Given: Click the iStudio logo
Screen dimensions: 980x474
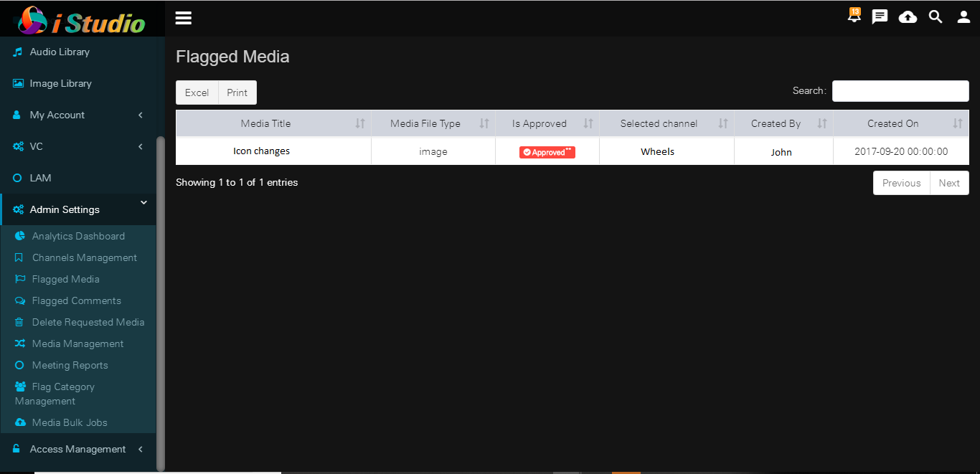Looking at the screenshot, I should [x=83, y=19].
